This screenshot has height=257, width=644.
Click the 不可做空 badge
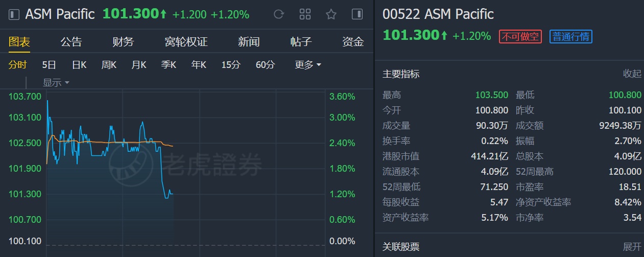pos(520,36)
